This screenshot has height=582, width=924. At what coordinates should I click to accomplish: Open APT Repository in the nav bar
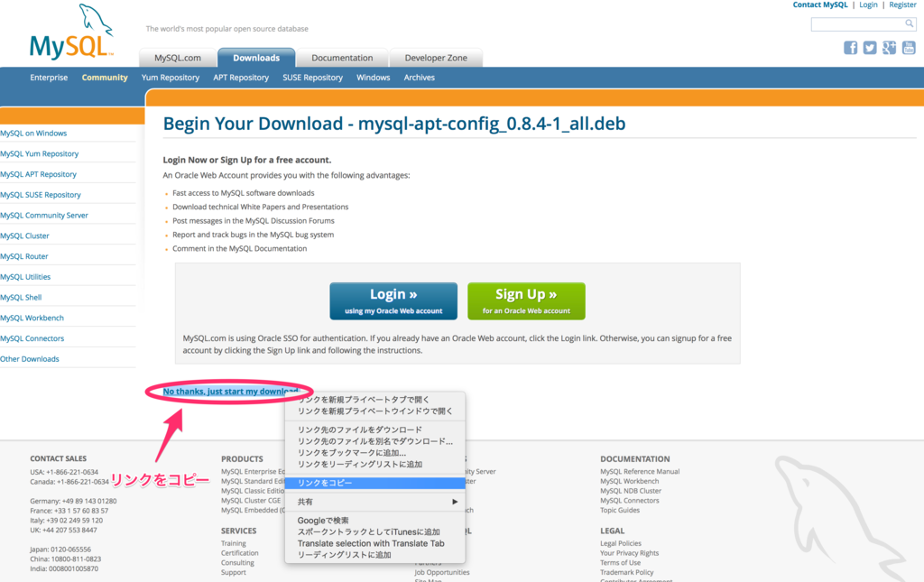[x=241, y=78]
